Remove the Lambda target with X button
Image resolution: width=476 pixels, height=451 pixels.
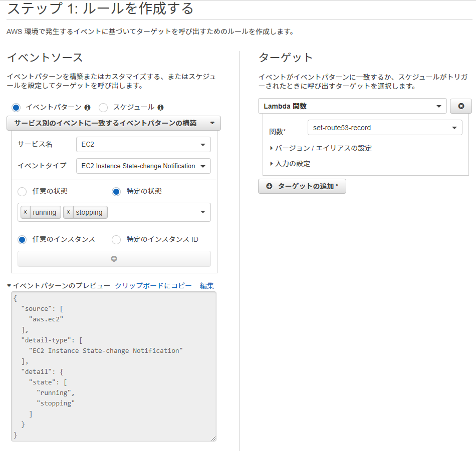(x=461, y=106)
